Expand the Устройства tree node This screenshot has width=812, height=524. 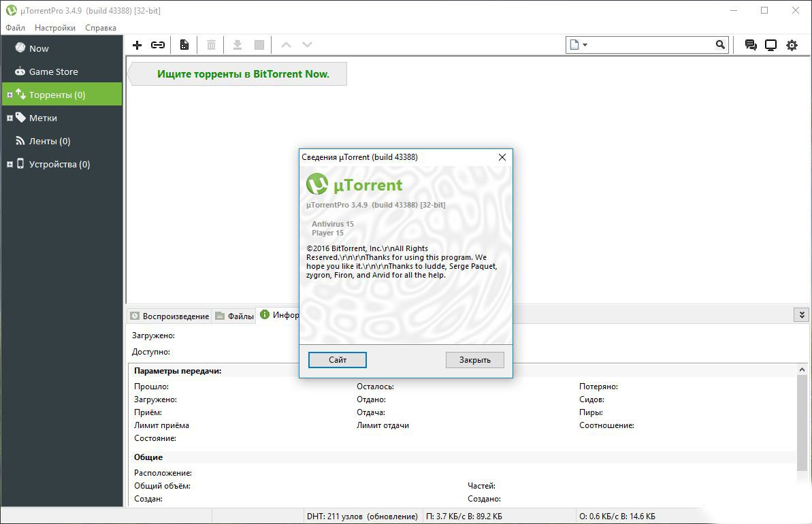tap(10, 165)
